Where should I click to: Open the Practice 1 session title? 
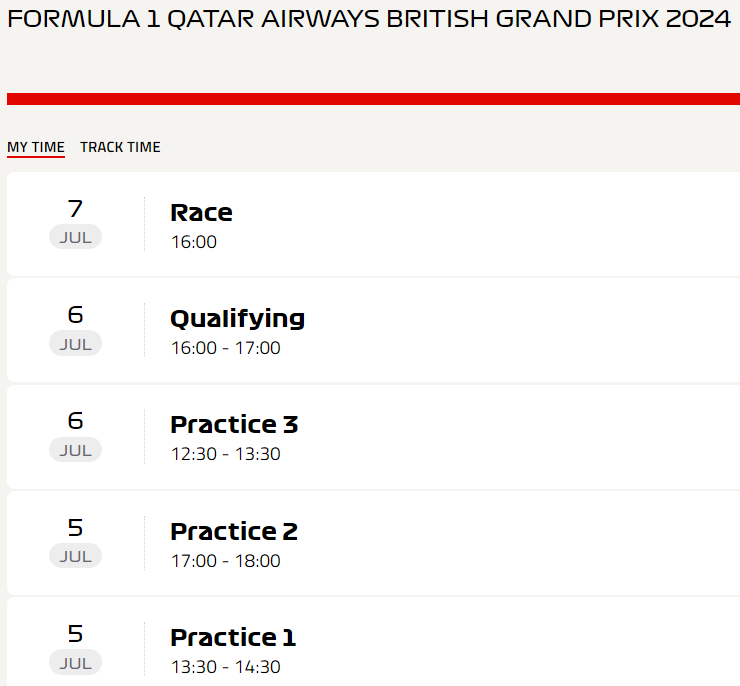233,637
